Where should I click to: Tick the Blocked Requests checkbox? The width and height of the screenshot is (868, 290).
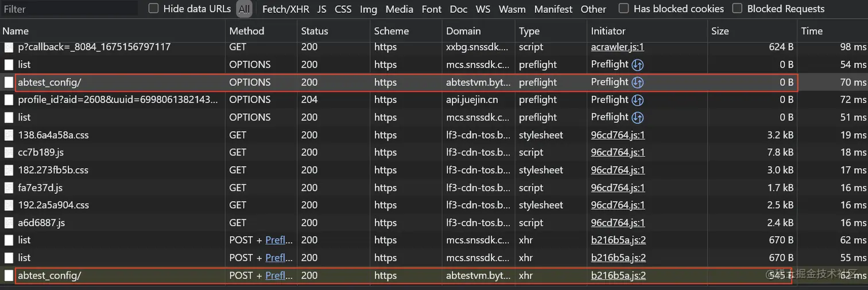click(x=737, y=9)
